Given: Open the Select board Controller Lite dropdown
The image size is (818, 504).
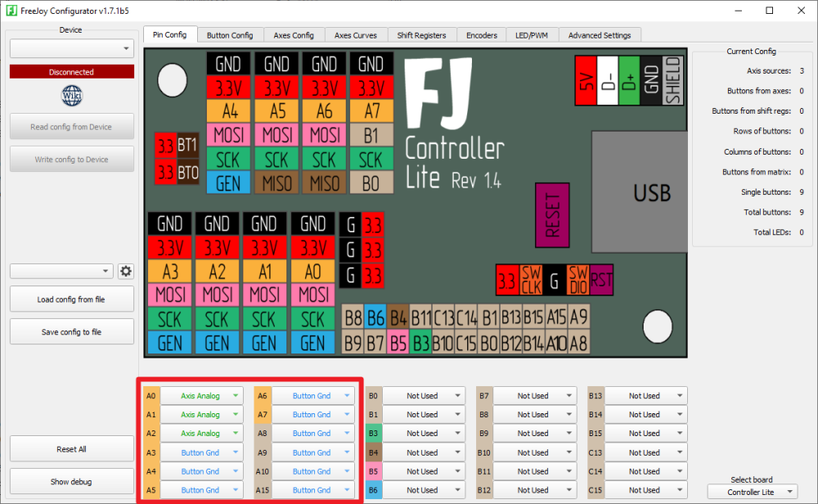Looking at the screenshot, I should click(751, 492).
